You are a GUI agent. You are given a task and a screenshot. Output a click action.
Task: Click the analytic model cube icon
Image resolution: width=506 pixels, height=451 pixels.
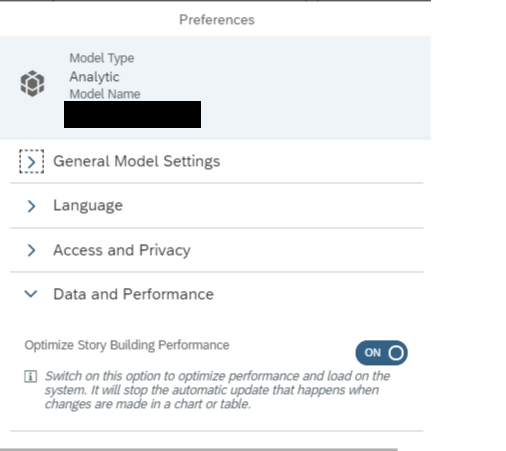[32, 83]
